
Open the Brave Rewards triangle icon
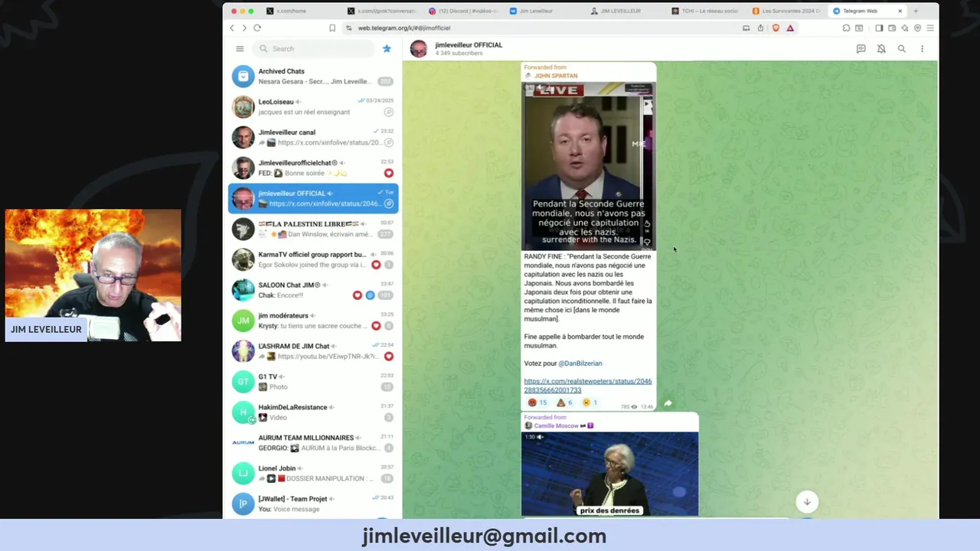coord(790,28)
